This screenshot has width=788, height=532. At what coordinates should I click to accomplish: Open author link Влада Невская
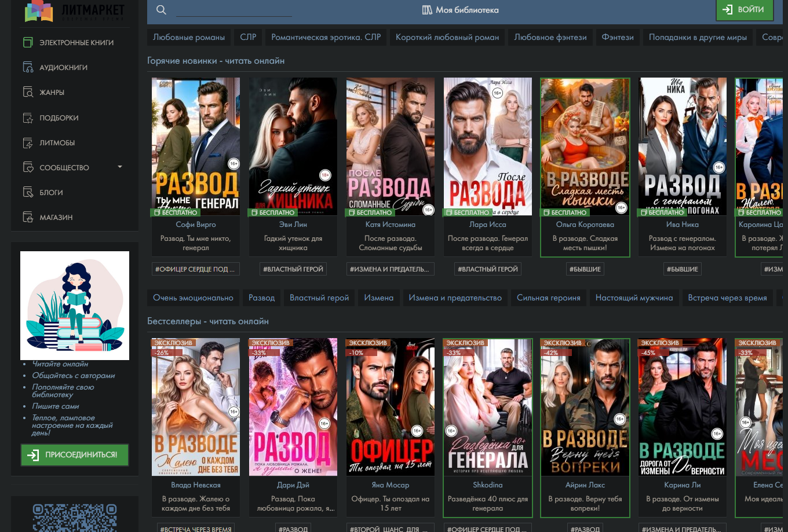tap(196, 485)
